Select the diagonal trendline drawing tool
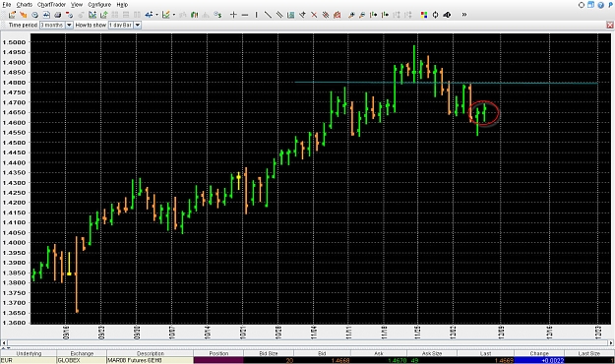This screenshot has height=364, width=615. 268,15
